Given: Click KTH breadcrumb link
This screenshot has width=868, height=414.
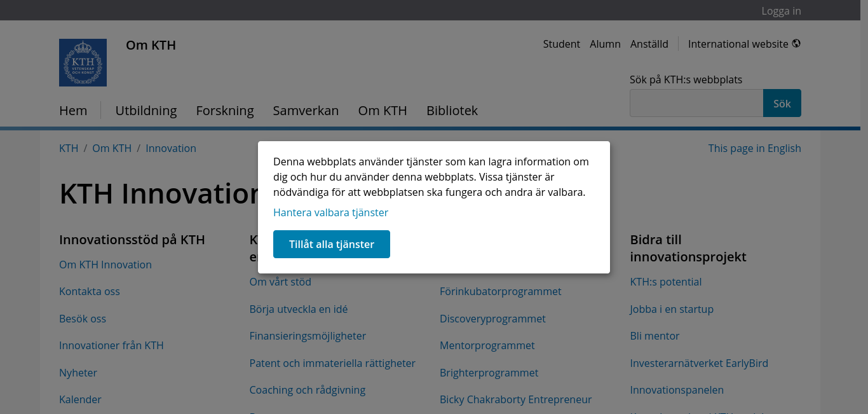Looking at the screenshot, I should 69,148.
